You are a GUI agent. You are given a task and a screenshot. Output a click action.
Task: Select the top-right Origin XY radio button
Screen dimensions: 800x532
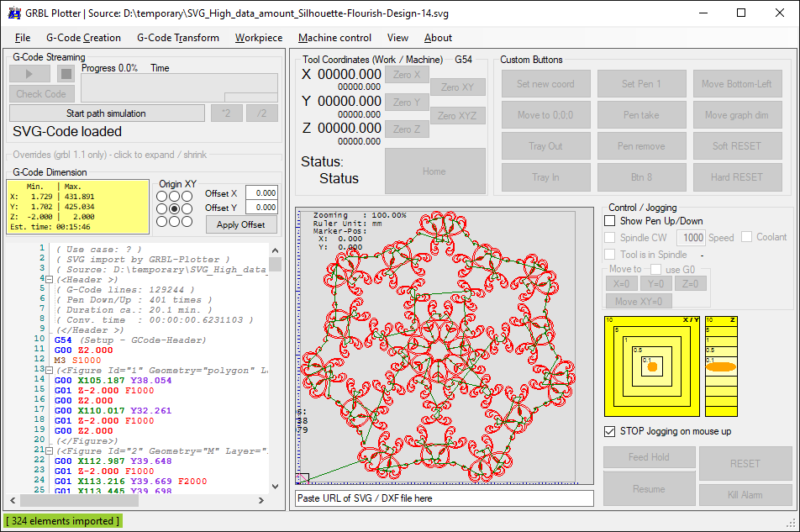coord(187,196)
